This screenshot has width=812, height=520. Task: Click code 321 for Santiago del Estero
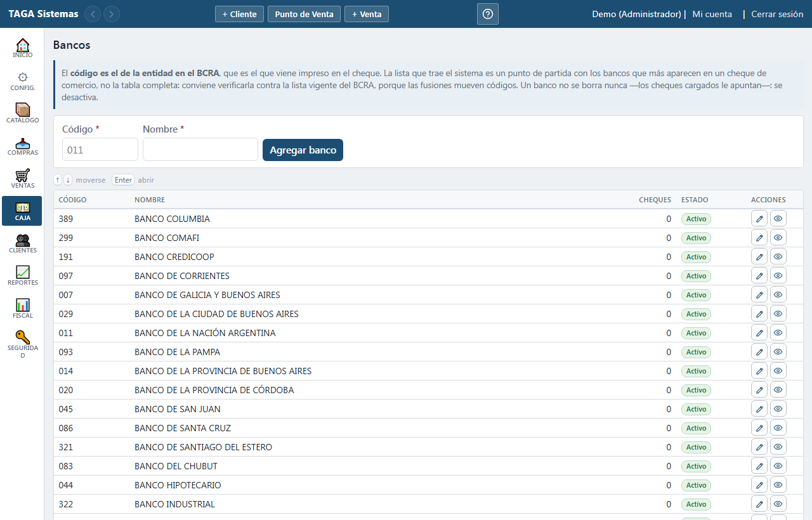(66, 447)
